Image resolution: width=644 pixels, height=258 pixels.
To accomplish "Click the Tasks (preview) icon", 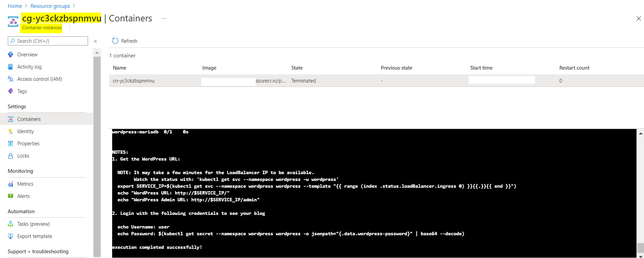I will [x=11, y=224].
